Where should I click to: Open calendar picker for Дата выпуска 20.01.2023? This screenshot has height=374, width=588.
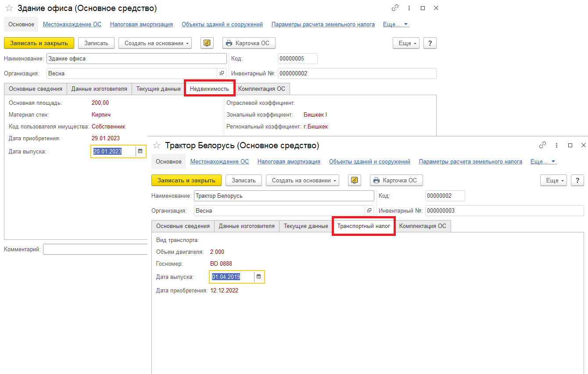(x=140, y=151)
